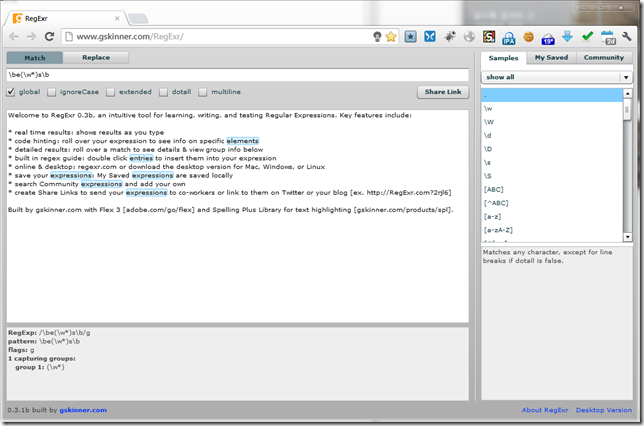644x426 pixels.
Task: Enable the dotall flag
Action: (163, 92)
